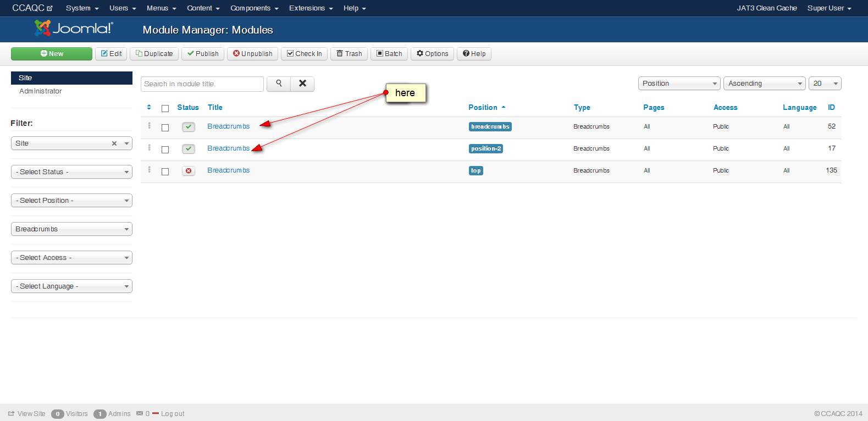Click the search in module title field
The width and height of the screenshot is (868, 421).
[x=202, y=84]
